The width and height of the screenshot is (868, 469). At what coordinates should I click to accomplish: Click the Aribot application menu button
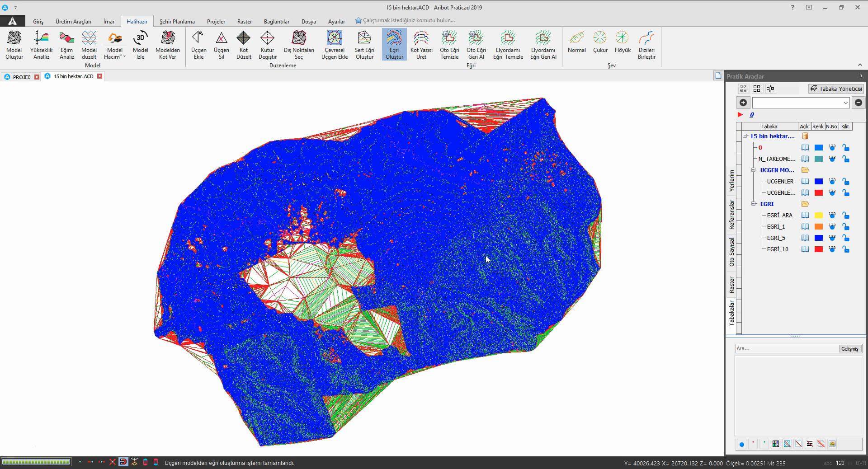coord(12,21)
